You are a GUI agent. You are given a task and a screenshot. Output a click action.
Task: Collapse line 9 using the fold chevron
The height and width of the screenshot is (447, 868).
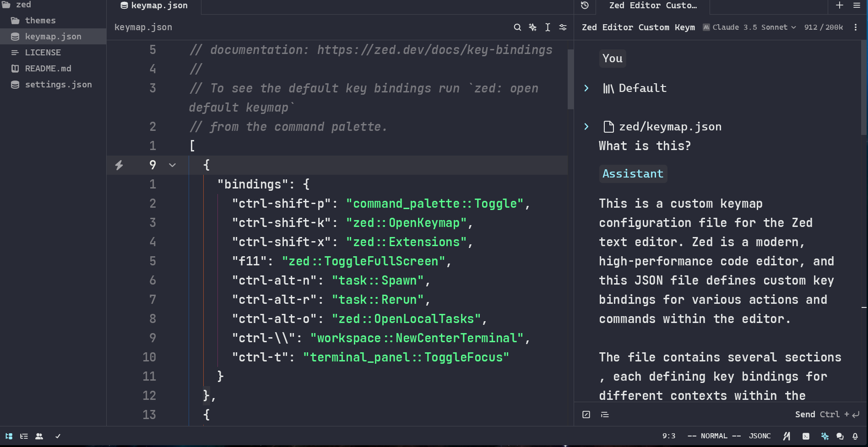(x=172, y=165)
